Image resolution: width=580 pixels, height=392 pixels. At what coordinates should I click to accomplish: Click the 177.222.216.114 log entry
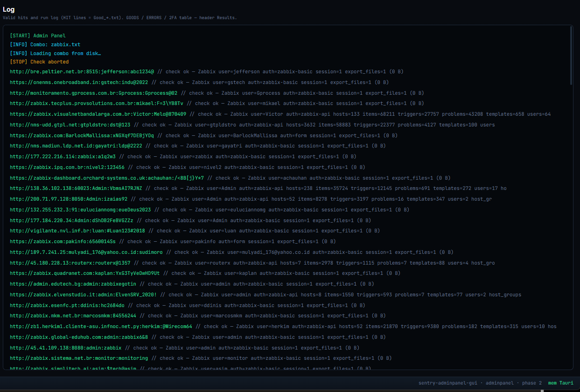point(183,156)
